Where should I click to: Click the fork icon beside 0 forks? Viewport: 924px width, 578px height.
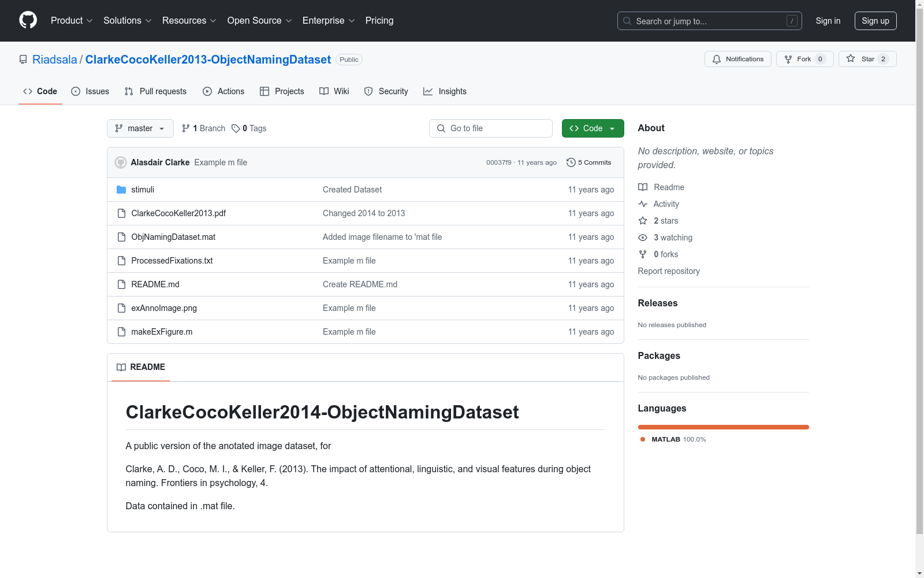tap(643, 254)
